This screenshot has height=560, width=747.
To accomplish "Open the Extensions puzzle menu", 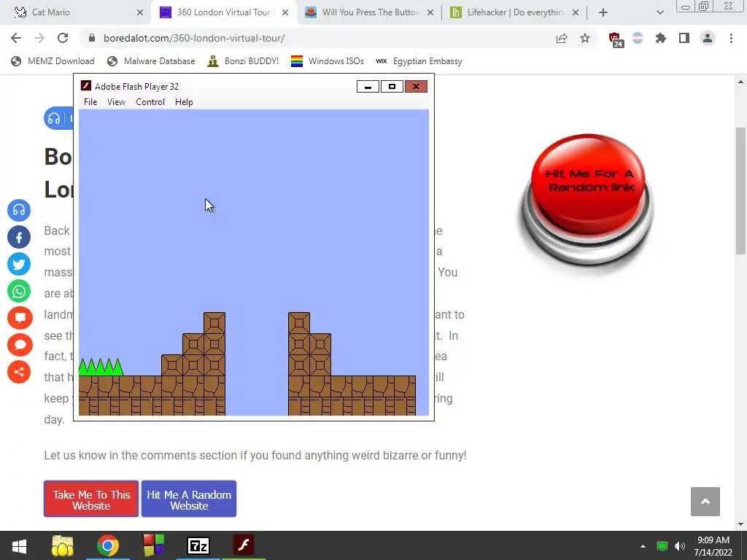I will coord(661,38).
